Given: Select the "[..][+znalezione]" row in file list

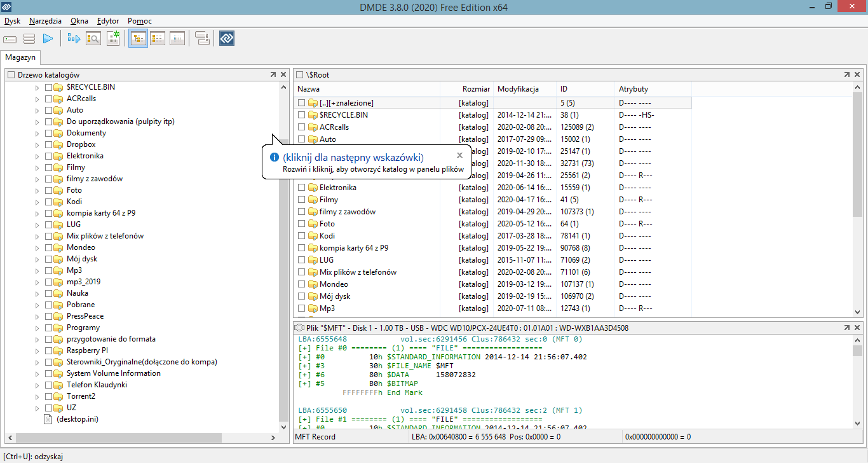Looking at the screenshot, I should click(x=492, y=103).
